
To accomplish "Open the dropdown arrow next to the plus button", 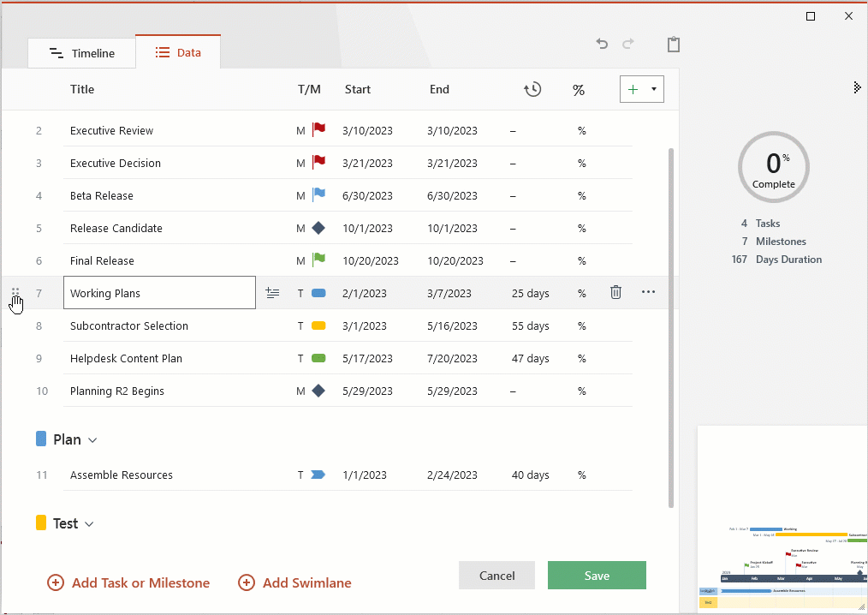I will click(653, 88).
